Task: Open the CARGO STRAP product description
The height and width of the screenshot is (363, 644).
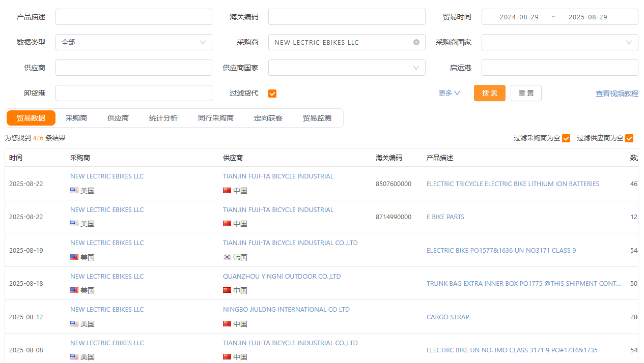Action: pyautogui.click(x=448, y=317)
